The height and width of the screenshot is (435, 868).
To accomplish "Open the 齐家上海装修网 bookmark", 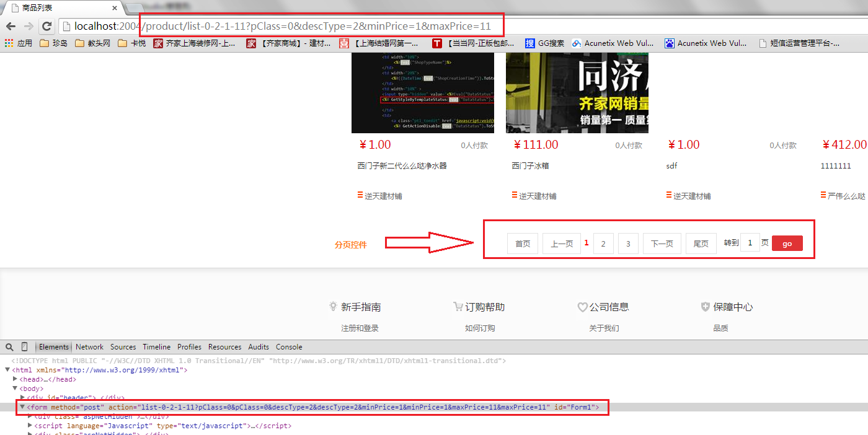I will point(195,43).
